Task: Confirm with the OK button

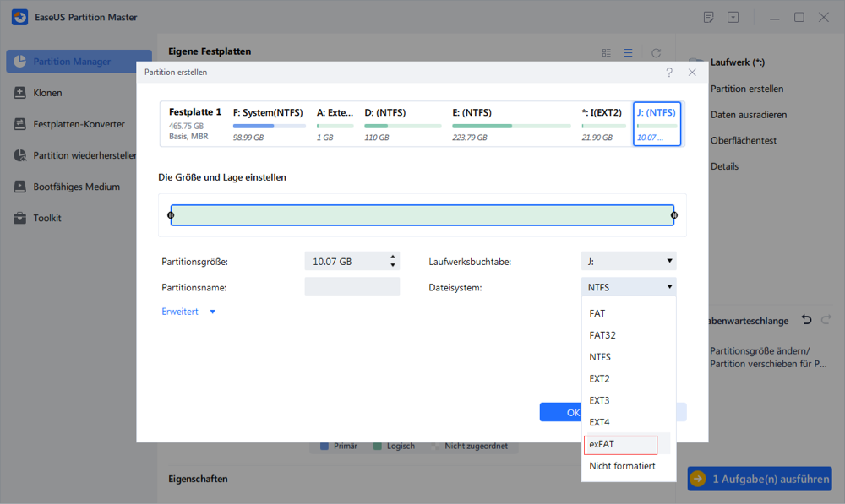Action: point(561,413)
